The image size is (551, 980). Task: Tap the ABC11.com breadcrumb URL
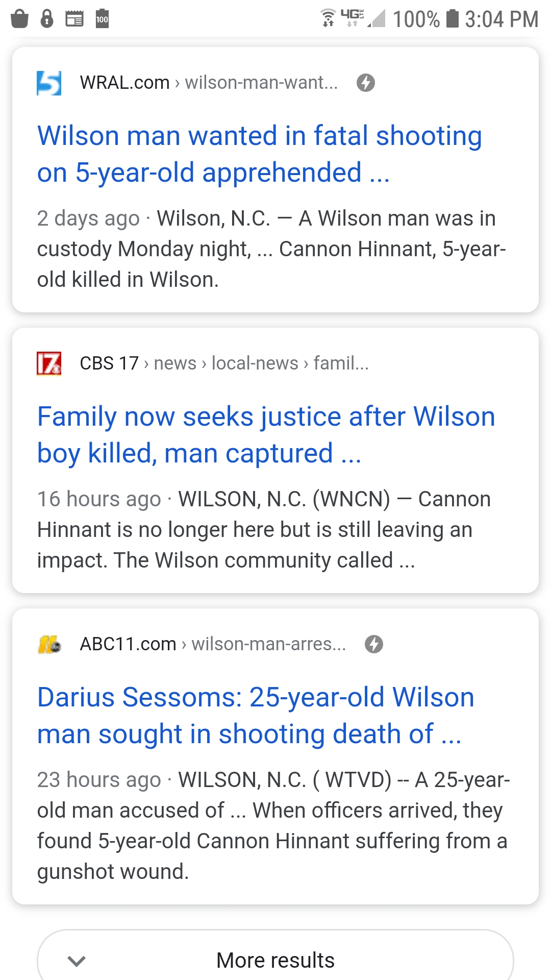pyautogui.click(x=212, y=644)
